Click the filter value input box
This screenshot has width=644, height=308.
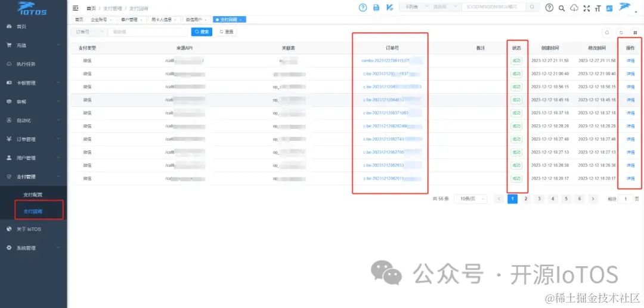148,32
